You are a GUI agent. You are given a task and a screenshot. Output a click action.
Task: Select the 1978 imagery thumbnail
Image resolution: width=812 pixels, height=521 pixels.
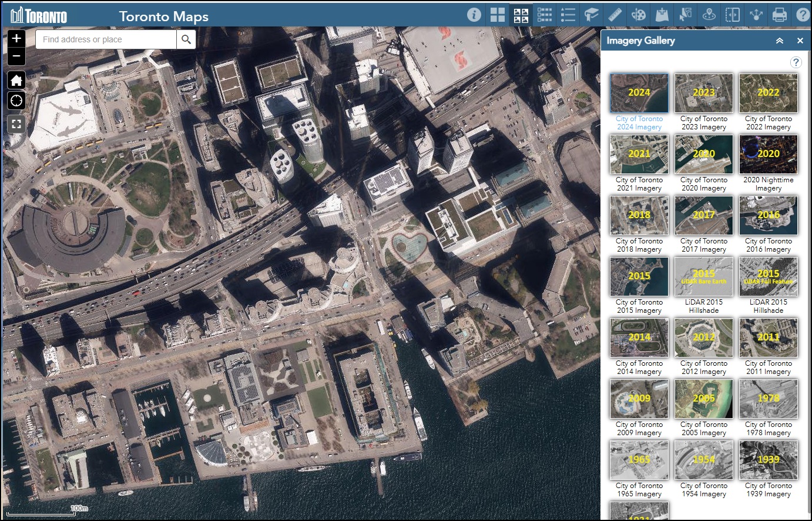coord(769,399)
